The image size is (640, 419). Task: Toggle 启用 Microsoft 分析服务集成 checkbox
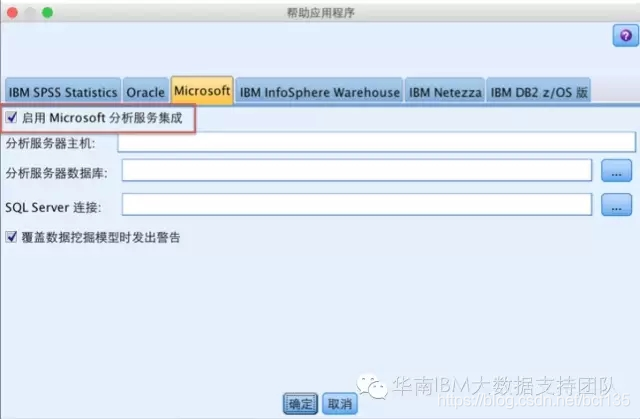point(11,118)
